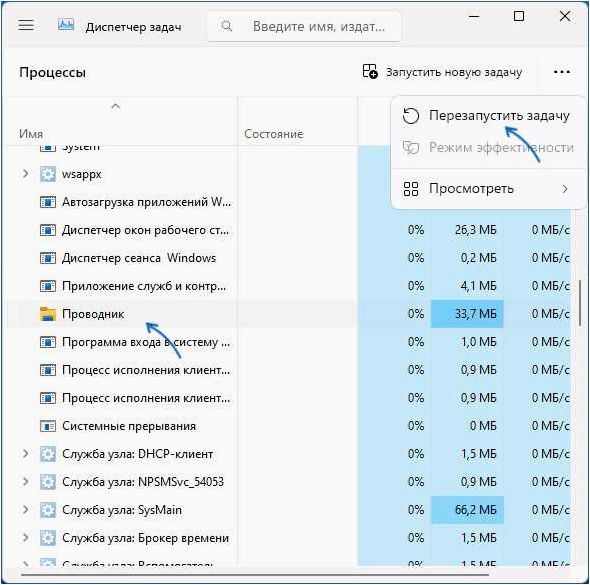
Task: Click Служба узла: Брокер времени gear icon
Action: click(x=48, y=538)
